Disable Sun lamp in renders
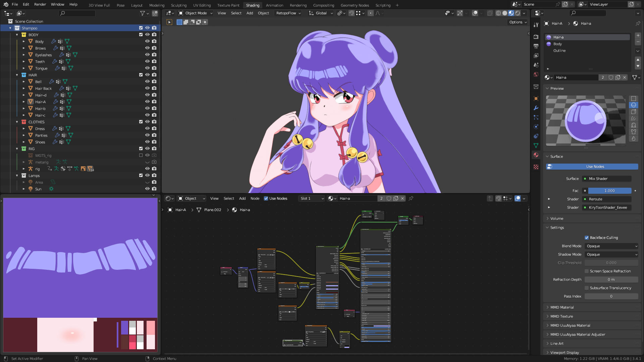 pyautogui.click(x=154, y=189)
